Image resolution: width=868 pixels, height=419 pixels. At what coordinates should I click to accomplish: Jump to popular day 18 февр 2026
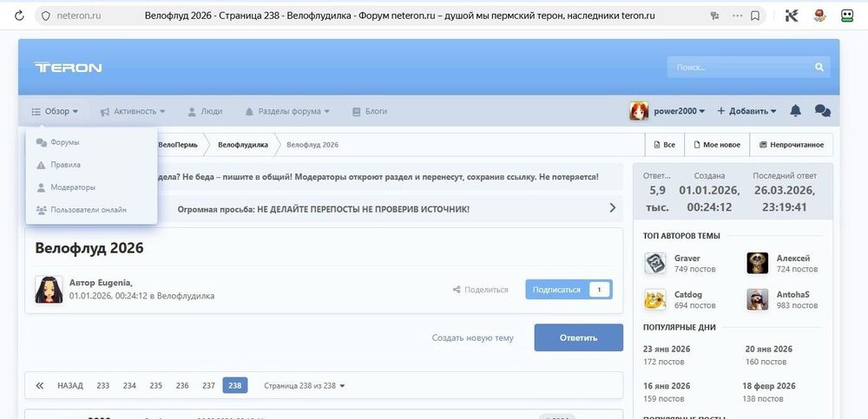coord(769,386)
